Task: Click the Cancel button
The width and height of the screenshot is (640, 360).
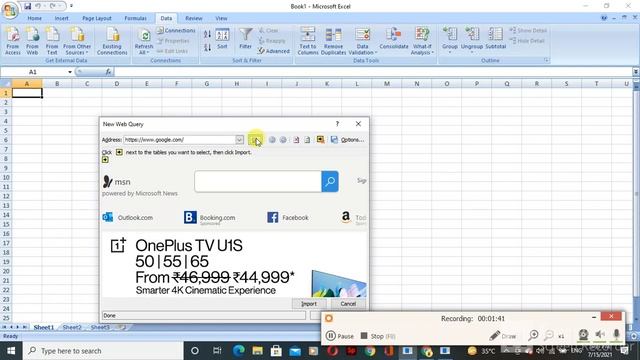Action: [348, 304]
